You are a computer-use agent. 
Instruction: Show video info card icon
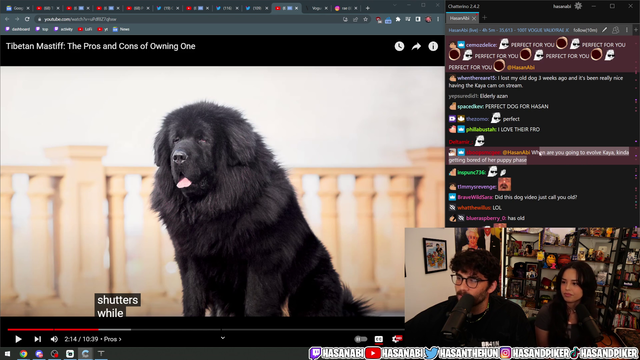tap(433, 46)
